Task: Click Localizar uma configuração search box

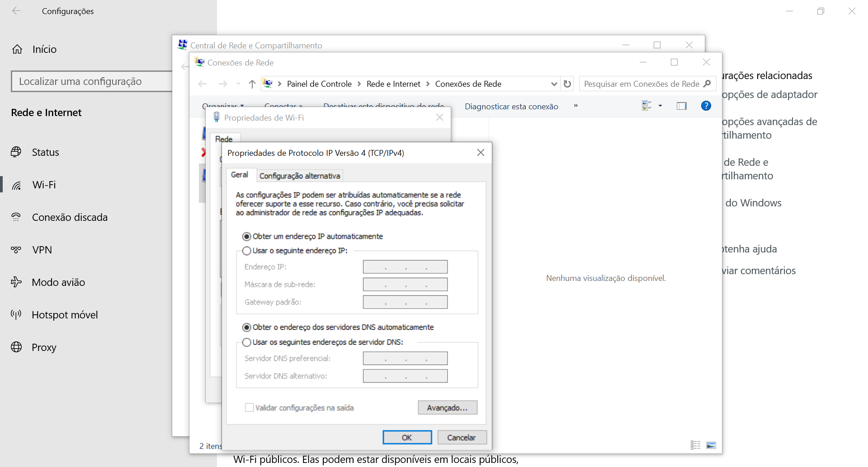Action: click(92, 81)
